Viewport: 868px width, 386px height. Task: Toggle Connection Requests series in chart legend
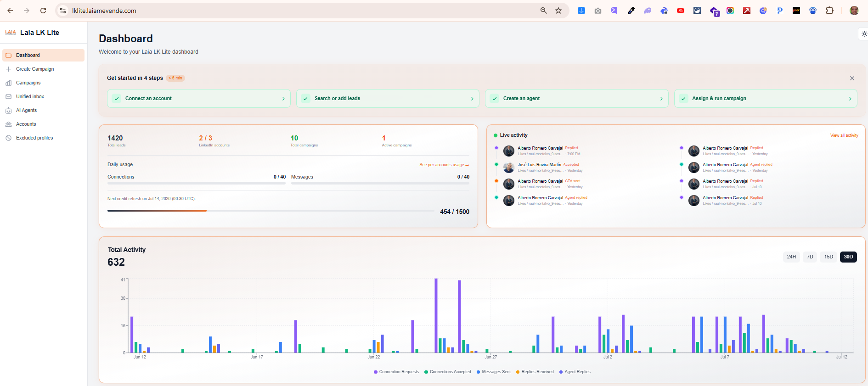(396, 372)
